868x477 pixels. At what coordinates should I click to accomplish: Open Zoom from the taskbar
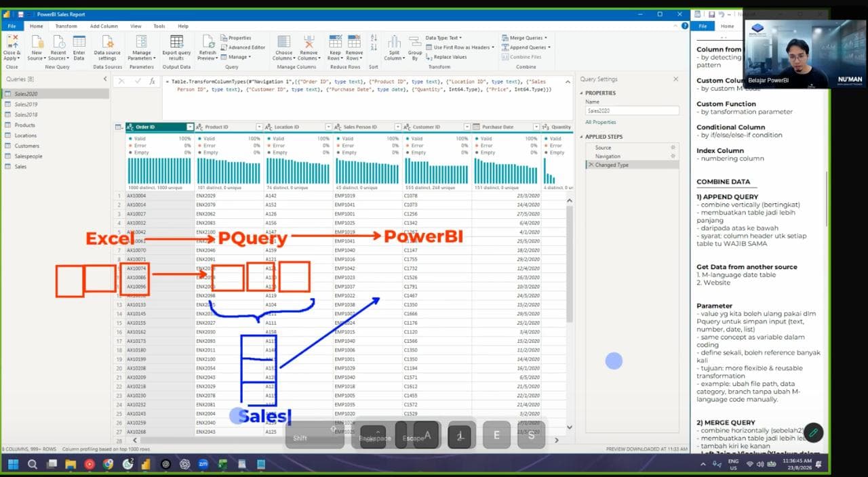coord(203,464)
